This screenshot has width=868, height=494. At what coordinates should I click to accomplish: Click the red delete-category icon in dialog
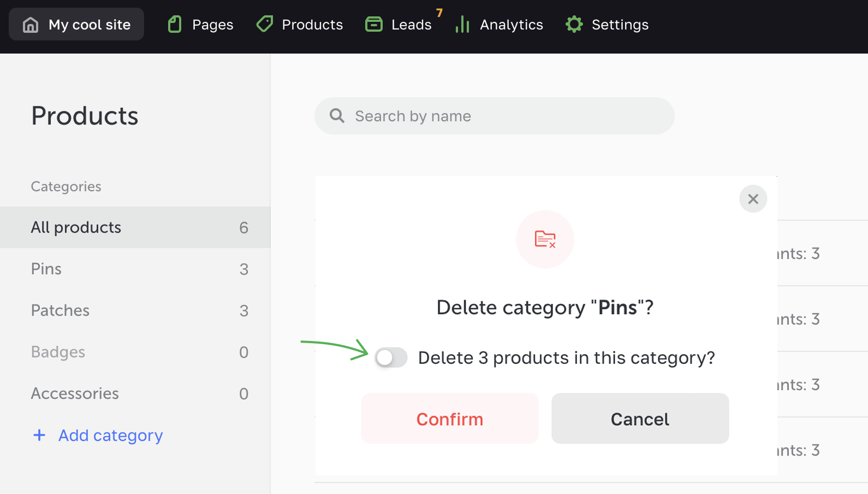[545, 239]
